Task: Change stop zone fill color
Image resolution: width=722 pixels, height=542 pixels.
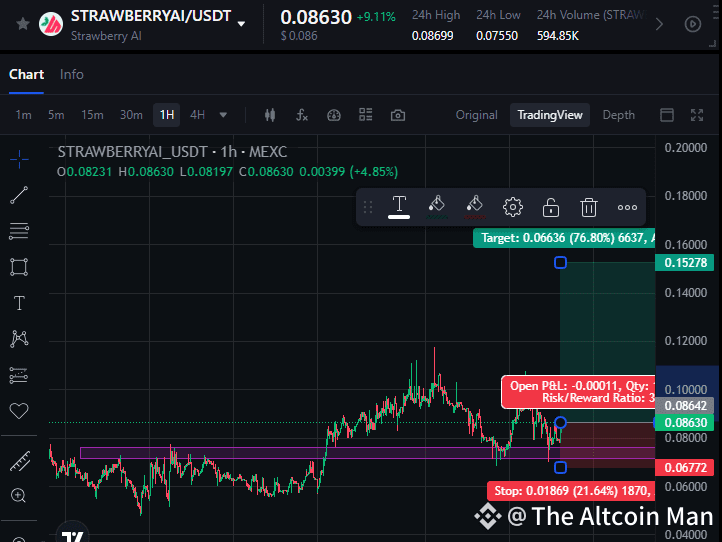Action: pos(474,207)
